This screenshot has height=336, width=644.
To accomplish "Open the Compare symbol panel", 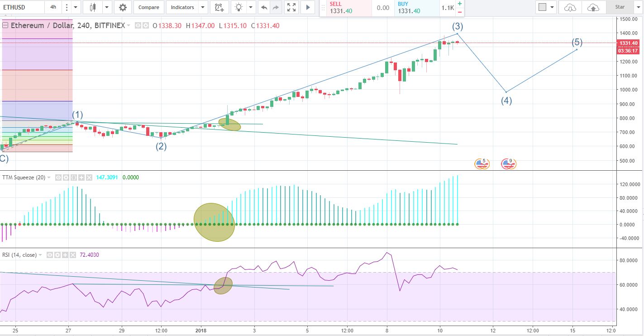I will [x=148, y=7].
